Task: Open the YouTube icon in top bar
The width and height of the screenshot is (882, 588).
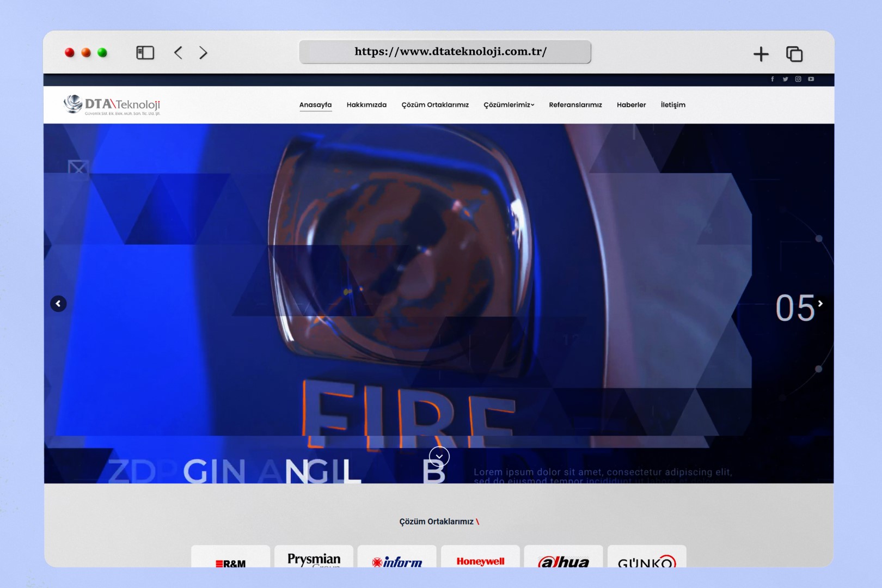Action: pos(811,79)
